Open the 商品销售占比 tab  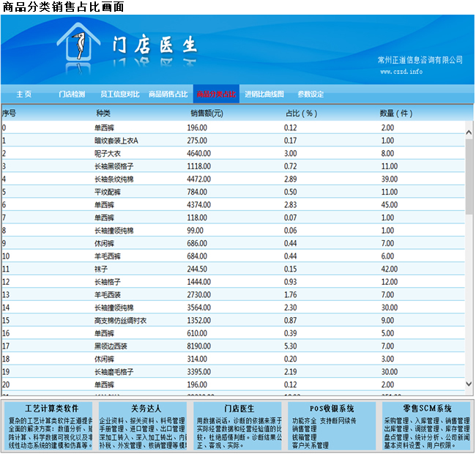168,94
